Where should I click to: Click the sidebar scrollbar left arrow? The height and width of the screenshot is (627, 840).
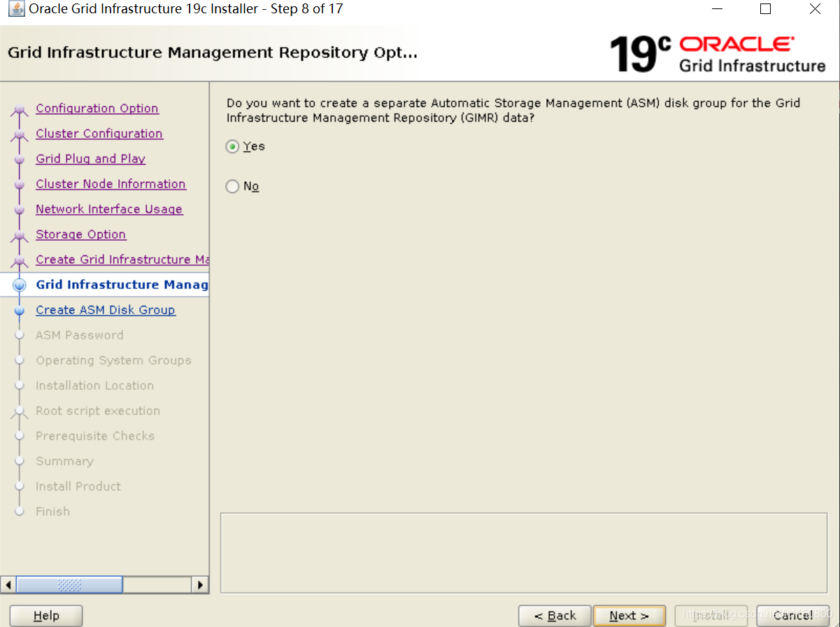coord(8,584)
